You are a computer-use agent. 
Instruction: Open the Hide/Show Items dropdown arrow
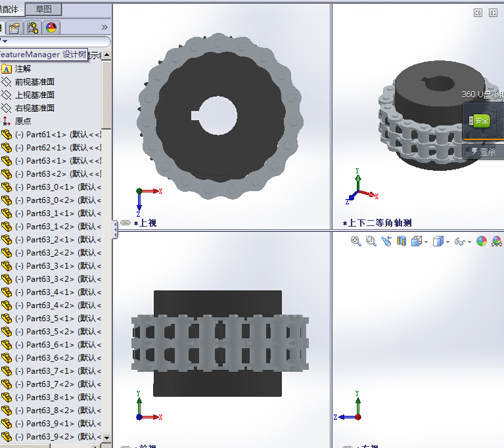[x=470, y=242]
